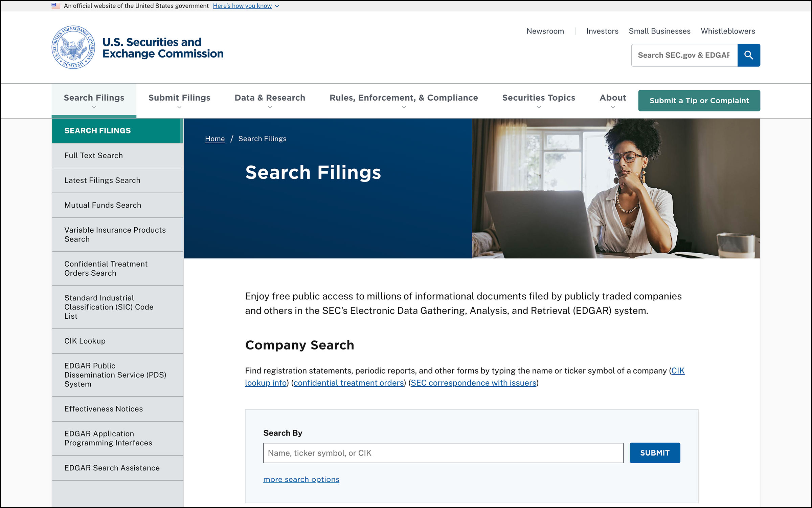Select Rules, Enforcement, & Compliance
812x508 pixels.
pyautogui.click(x=404, y=98)
